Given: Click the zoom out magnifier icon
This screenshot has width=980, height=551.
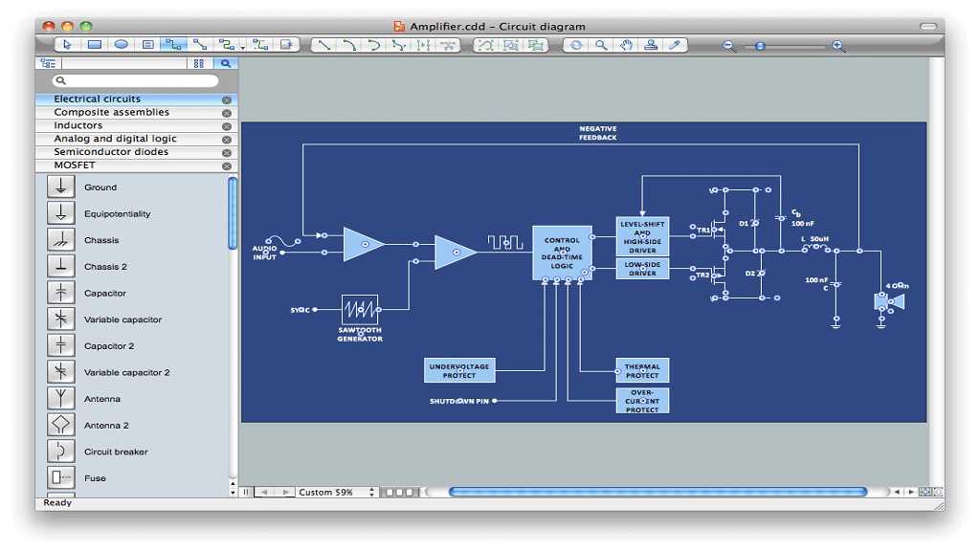Looking at the screenshot, I should click(x=728, y=46).
